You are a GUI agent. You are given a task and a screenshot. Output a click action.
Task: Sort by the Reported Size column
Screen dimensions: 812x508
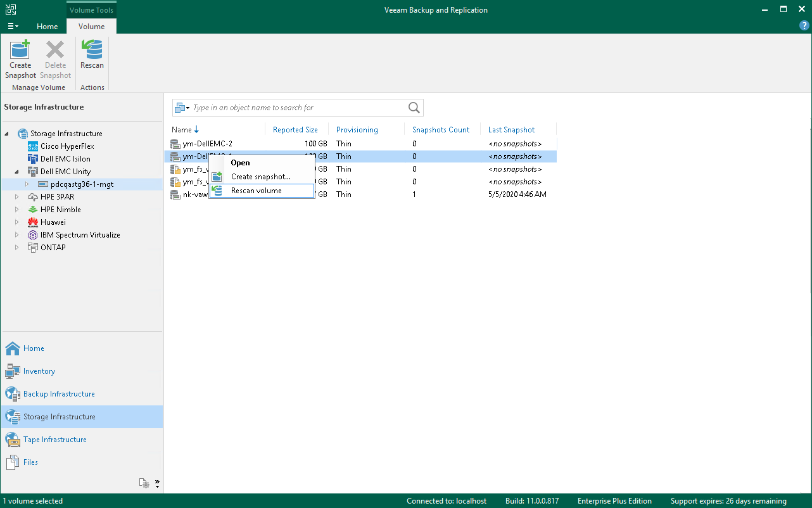(x=295, y=130)
